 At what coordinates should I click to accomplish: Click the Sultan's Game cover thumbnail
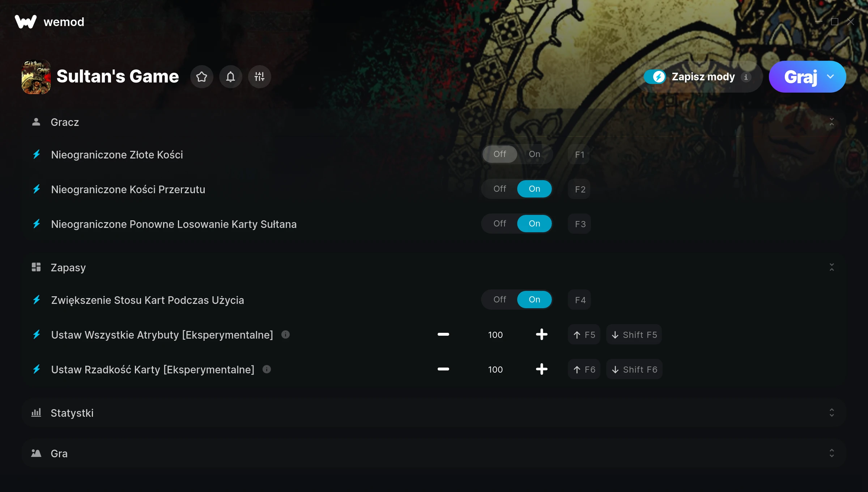tap(36, 77)
